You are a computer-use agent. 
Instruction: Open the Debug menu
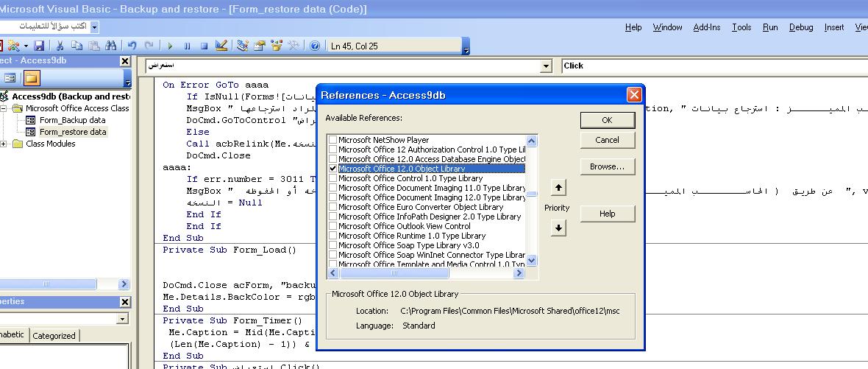(801, 27)
